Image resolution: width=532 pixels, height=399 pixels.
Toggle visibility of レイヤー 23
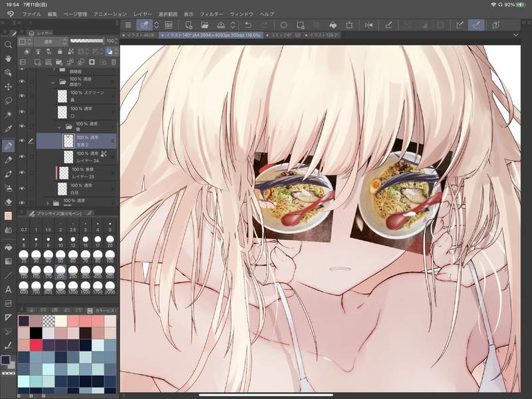click(22, 172)
